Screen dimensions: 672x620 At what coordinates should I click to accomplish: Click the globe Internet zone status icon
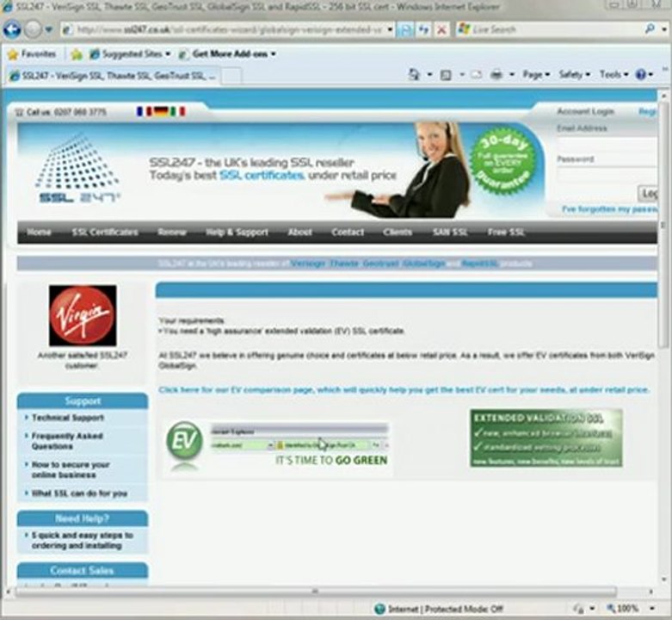click(379, 609)
